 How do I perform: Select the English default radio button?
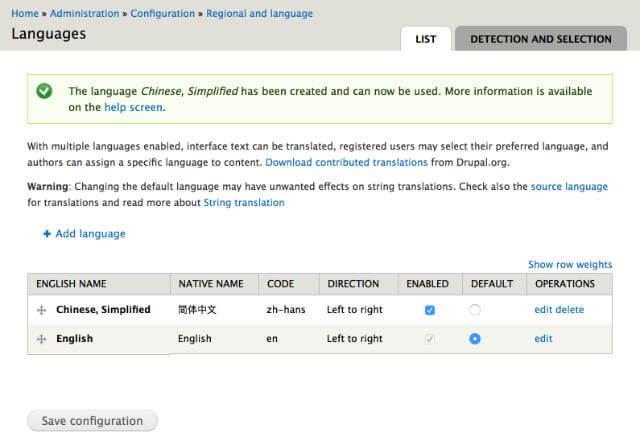click(x=475, y=339)
